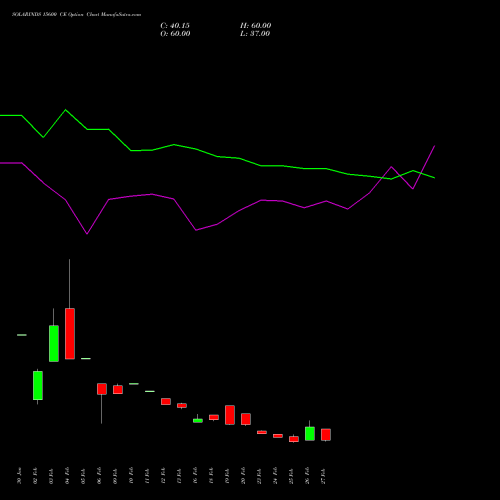Viewport: 500px width, 500px height.
Task: Select the red candlestick for 25 Feb
Action: 294,439
